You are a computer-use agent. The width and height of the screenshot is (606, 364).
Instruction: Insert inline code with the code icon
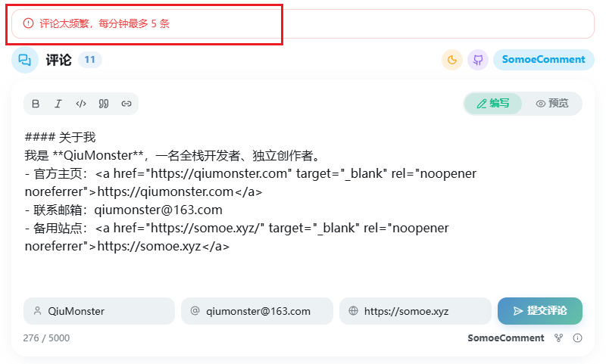tap(81, 104)
